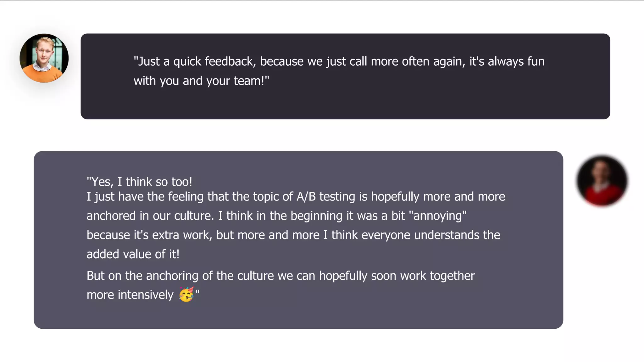Select the quoted word "annoying"
Screen dimensions: 644x362
[438, 216]
